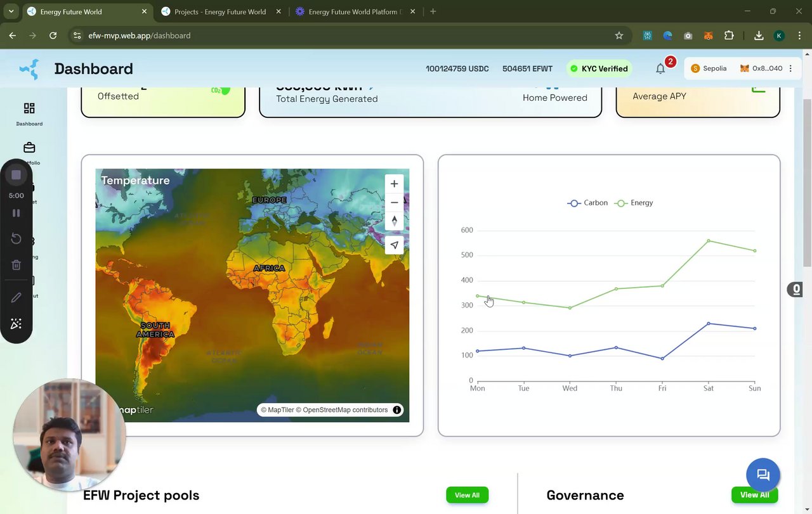812x514 pixels.
Task: Open the chat support bubble
Action: pos(763,475)
